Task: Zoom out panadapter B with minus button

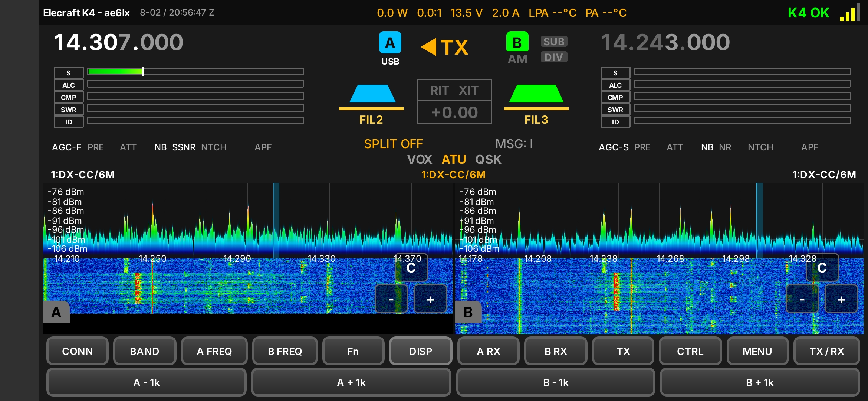Action: tap(802, 299)
